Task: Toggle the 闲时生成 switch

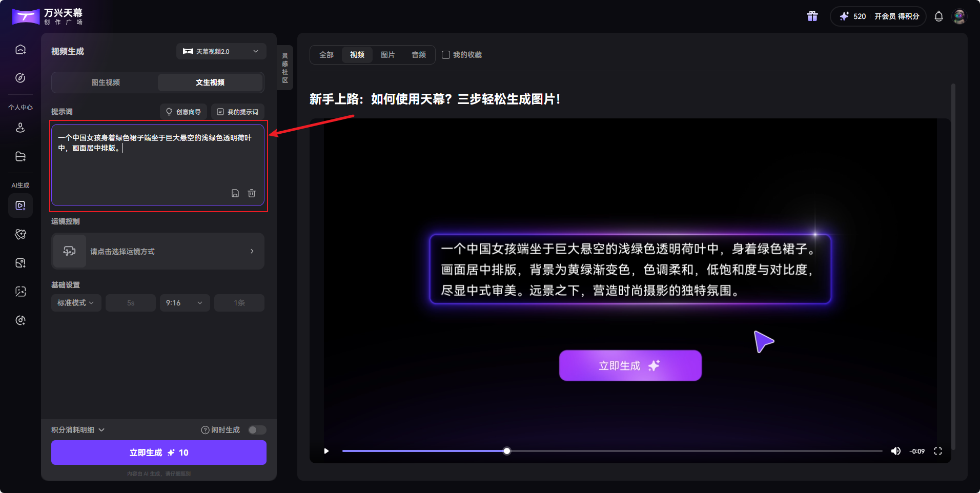Action: 257,430
